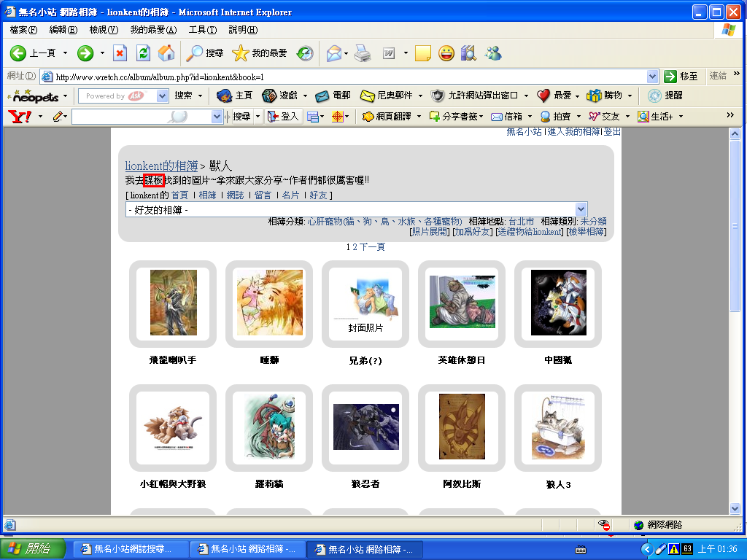Click the Yahoo! Y! logo icon
This screenshot has width=747, height=560.
click(x=19, y=117)
